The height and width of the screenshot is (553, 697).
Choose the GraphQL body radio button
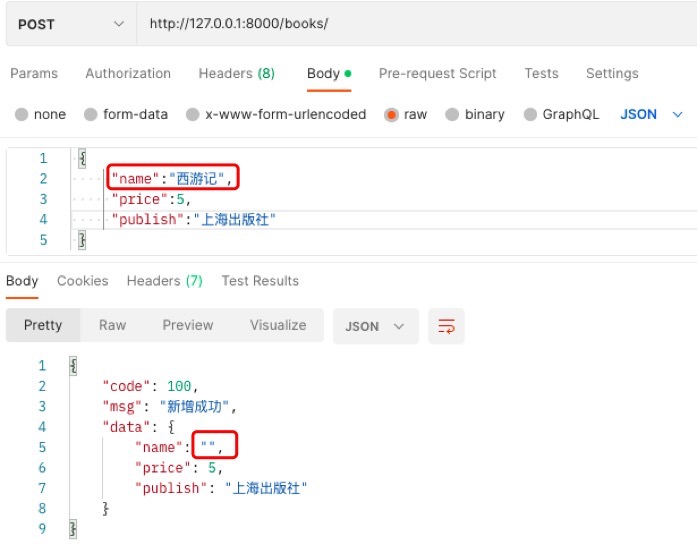(x=530, y=115)
